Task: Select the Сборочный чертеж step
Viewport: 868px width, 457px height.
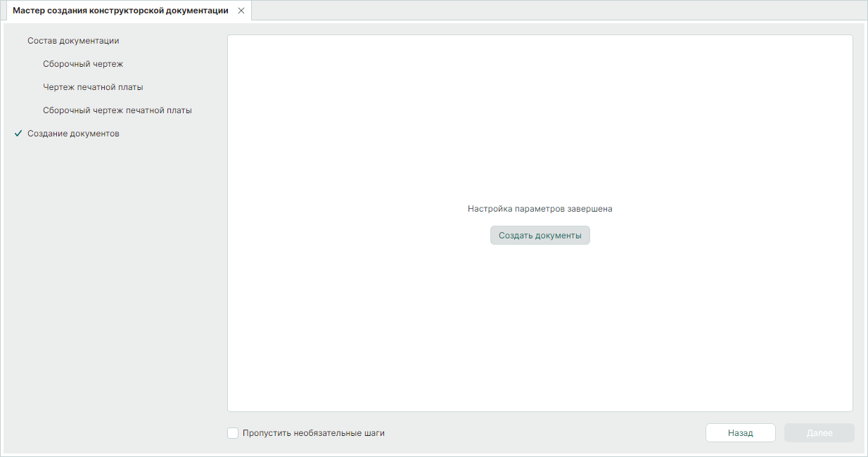Action: [83, 64]
